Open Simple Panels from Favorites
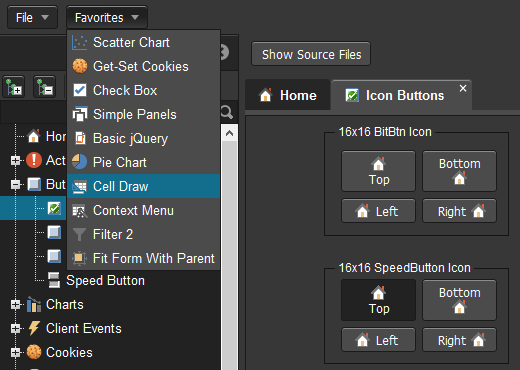 coord(143,114)
